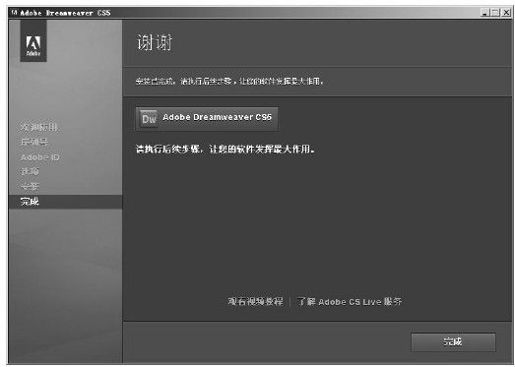Click the title bar application icon

[14, 13]
